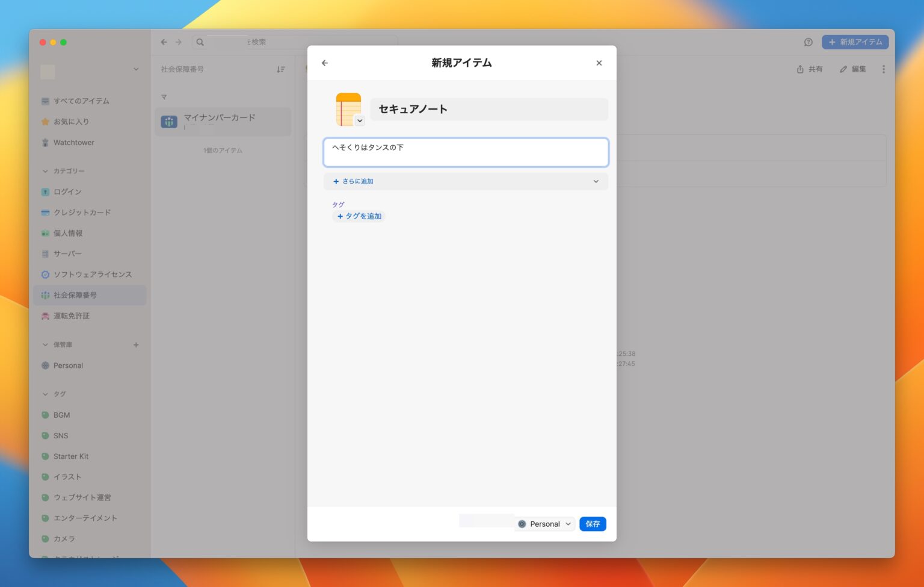Open 運転免許証 using its car icon
Image resolution: width=924 pixels, height=587 pixels.
coord(45,315)
